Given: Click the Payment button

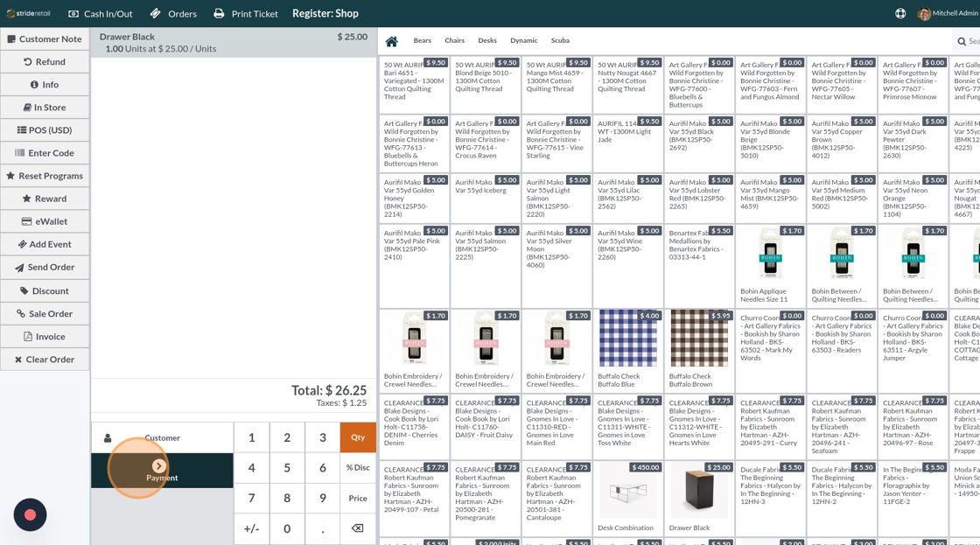Looking at the screenshot, I should coord(163,471).
